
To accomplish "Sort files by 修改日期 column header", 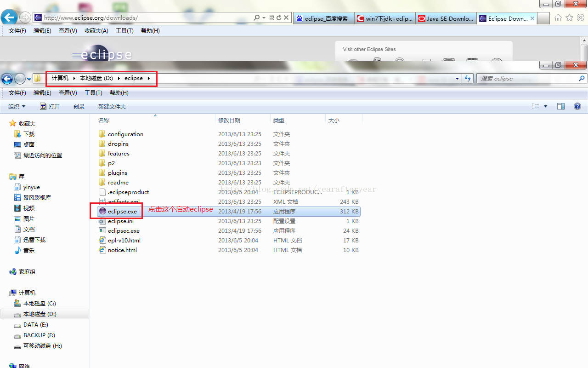I will (x=229, y=120).
